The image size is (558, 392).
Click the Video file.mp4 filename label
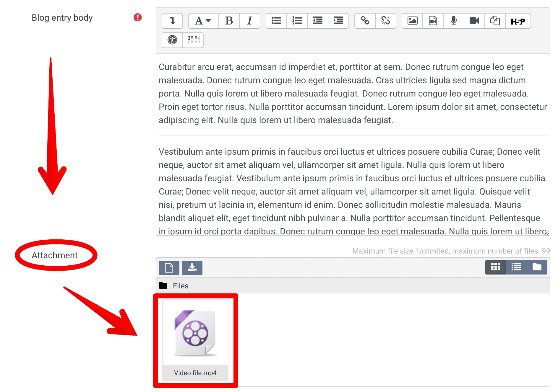(195, 373)
